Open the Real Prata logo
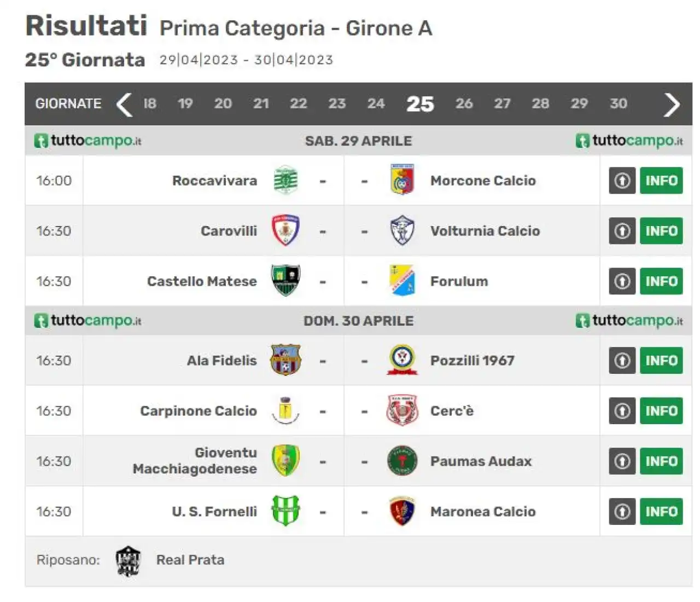The image size is (700, 602). [x=128, y=560]
